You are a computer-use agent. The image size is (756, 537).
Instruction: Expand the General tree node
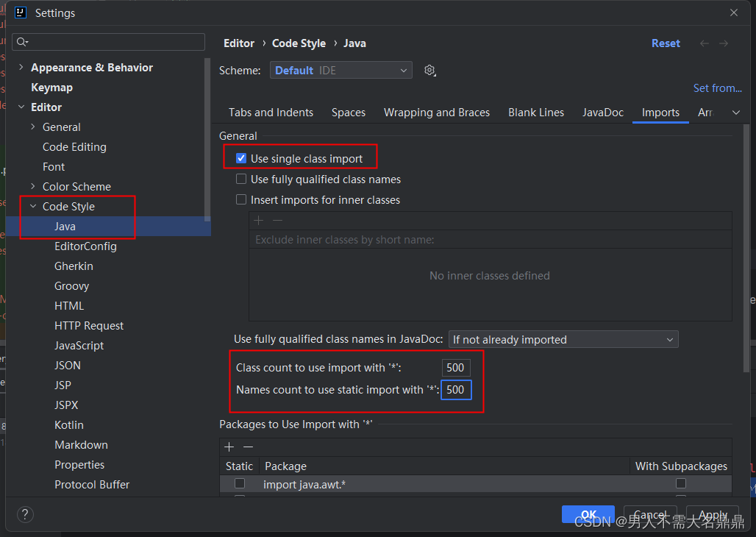(x=33, y=127)
